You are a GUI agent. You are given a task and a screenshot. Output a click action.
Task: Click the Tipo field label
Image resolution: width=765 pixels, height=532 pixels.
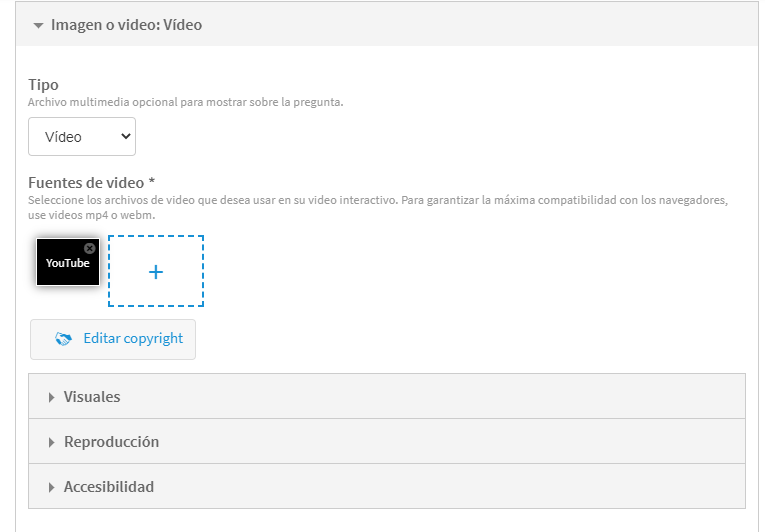[x=43, y=85]
